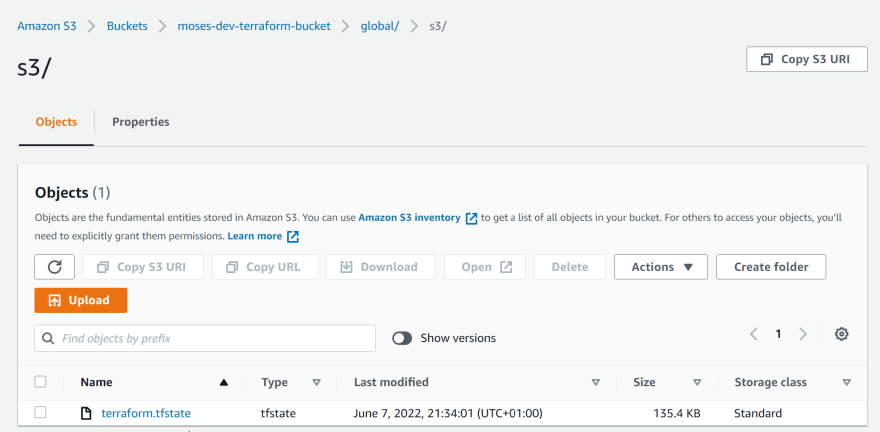Go to next page arrow
880x432 pixels.
[803, 334]
